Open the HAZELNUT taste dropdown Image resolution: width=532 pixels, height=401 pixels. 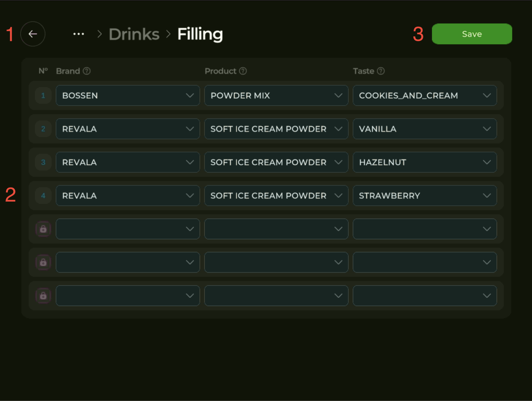[x=425, y=162]
